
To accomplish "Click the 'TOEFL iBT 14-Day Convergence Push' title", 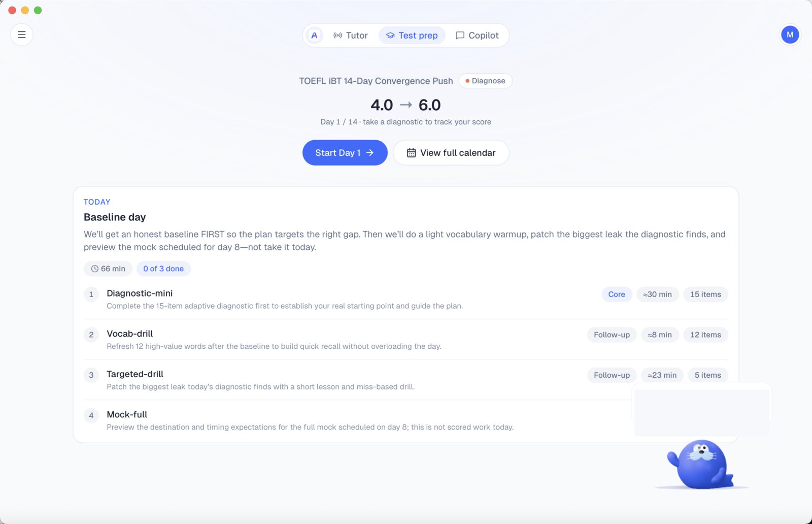I will [376, 81].
